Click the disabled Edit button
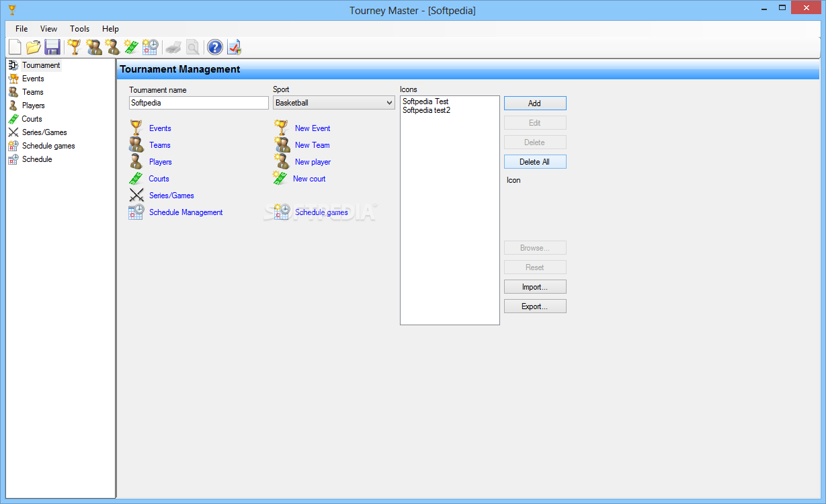Screen dimensions: 826x504 coord(535,123)
